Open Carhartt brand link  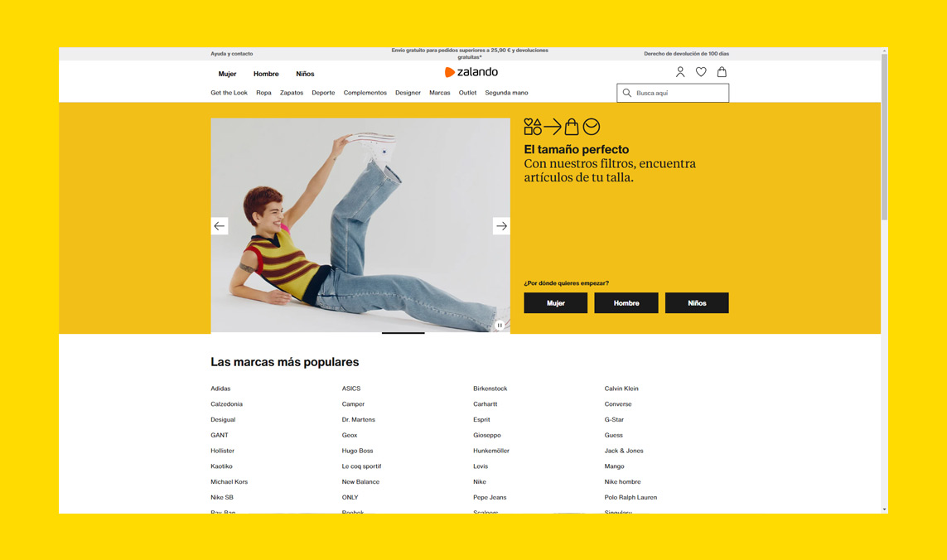485,404
